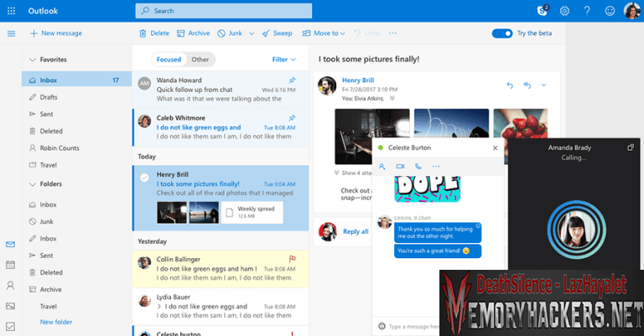
Task: Click the chat message input field
Action: tap(414, 326)
